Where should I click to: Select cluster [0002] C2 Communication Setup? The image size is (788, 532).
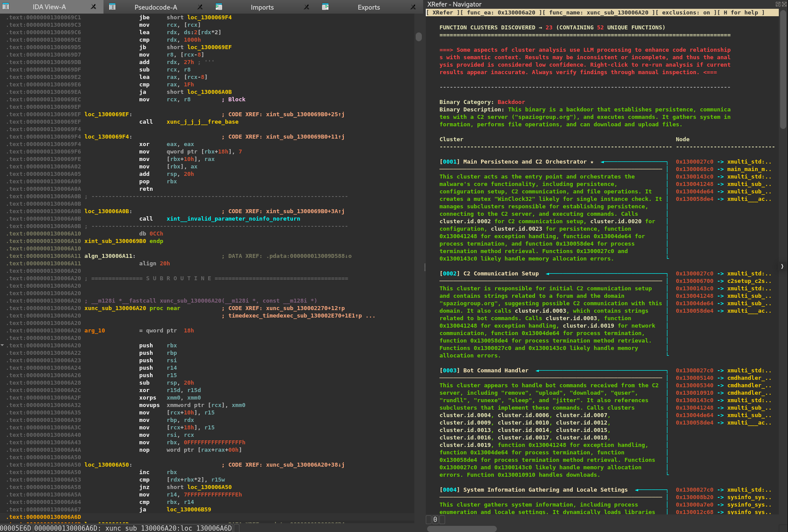[x=489, y=274]
